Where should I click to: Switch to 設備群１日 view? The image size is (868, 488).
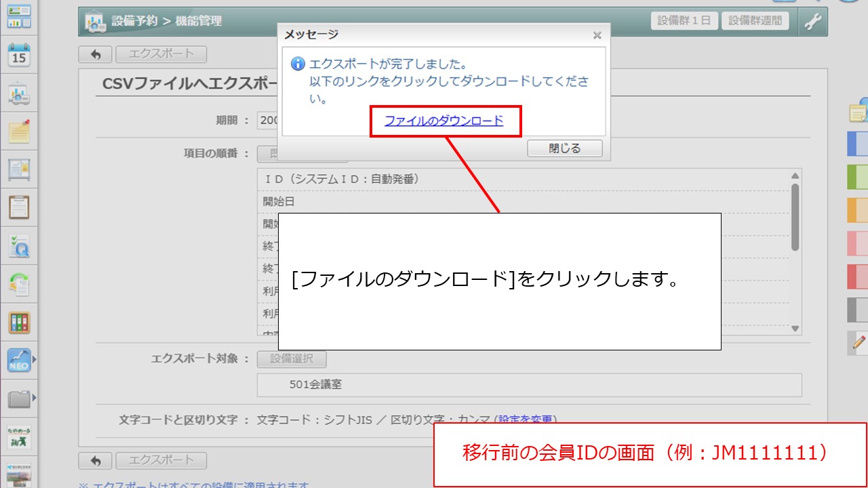pos(684,21)
